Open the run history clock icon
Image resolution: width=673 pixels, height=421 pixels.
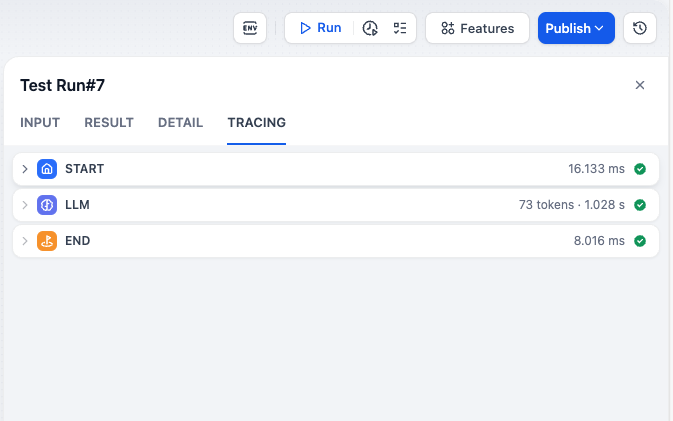pyautogui.click(x=370, y=28)
